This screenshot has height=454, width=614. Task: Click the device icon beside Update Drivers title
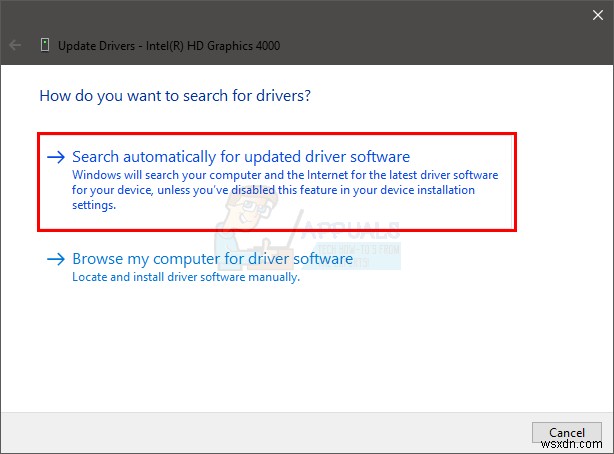point(45,45)
